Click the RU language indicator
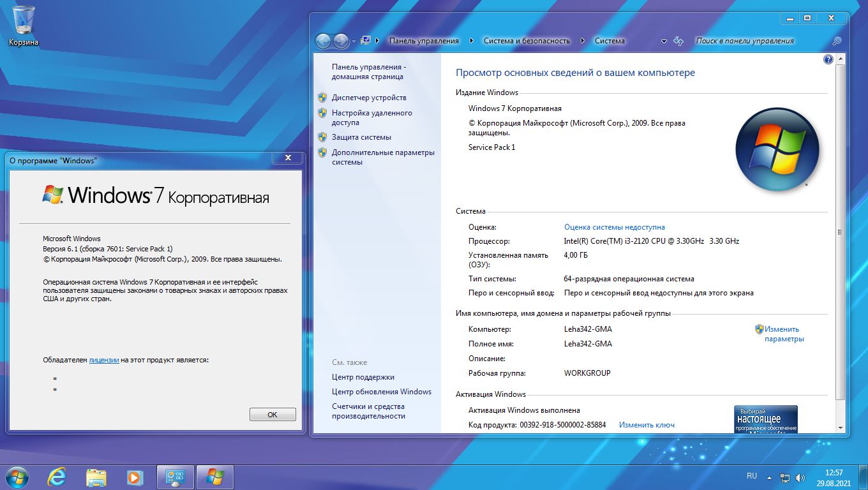Screen dimensions: 868x490 (752, 476)
